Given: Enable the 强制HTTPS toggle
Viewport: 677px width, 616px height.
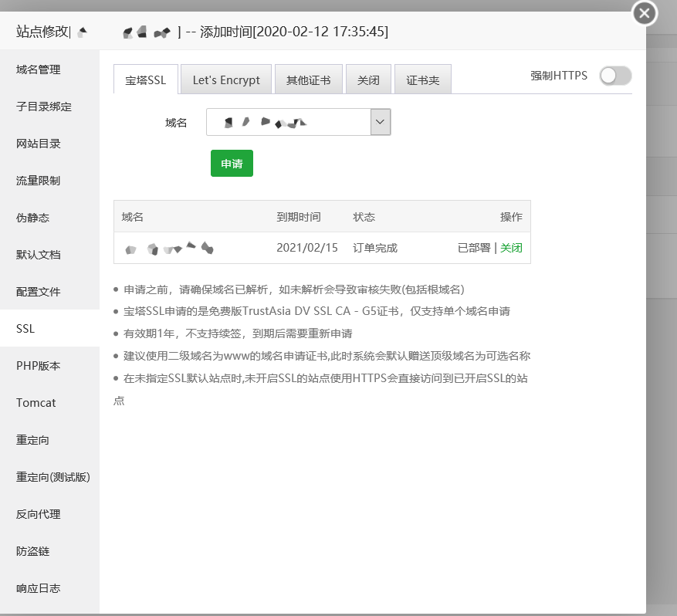Looking at the screenshot, I should (x=615, y=76).
